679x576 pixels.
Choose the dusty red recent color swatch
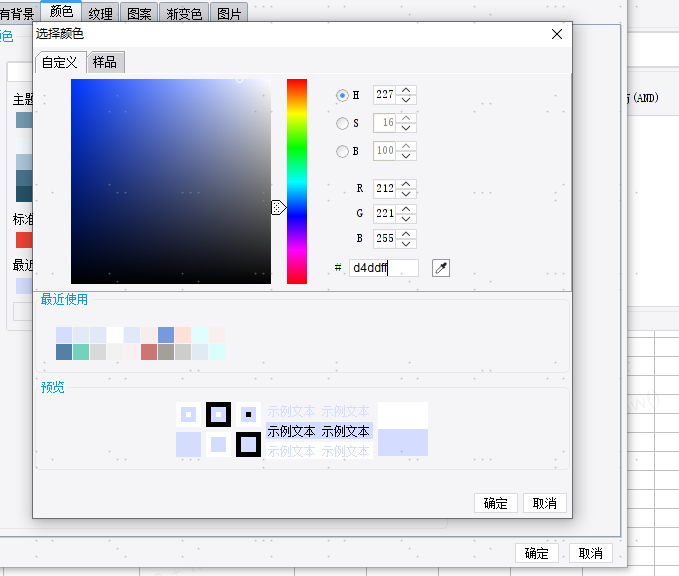click(149, 352)
